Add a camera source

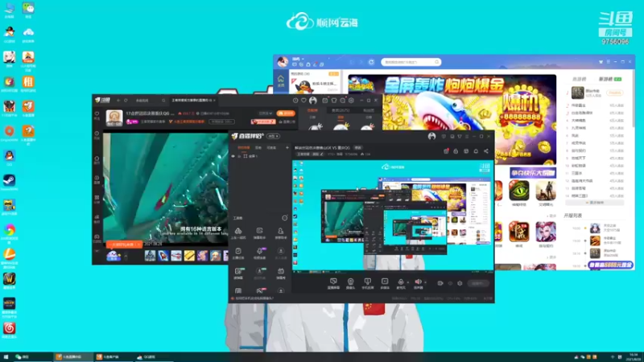click(x=350, y=283)
